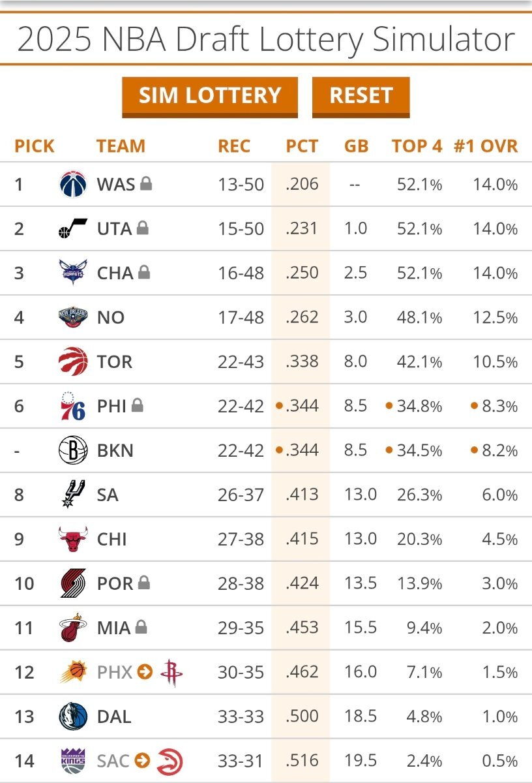The height and width of the screenshot is (783, 532).
Task: Click the Utah Jazz team logo
Action: tap(72, 228)
